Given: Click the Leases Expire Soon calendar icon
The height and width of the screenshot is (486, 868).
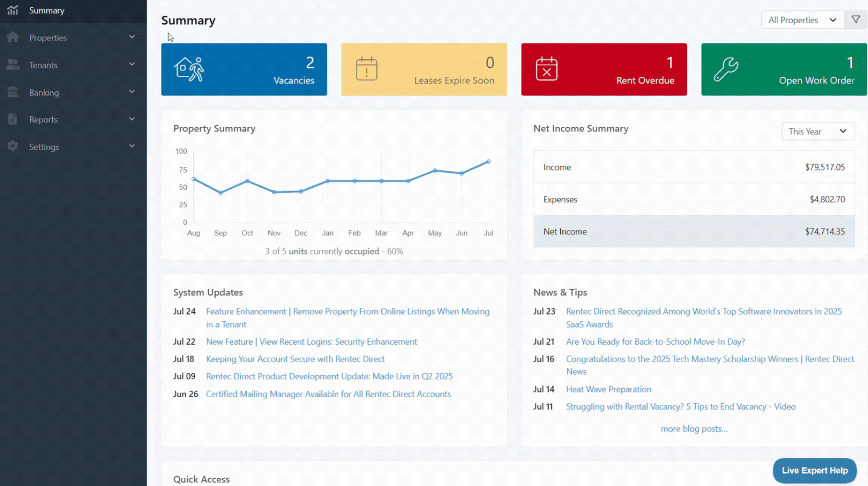Looking at the screenshot, I should (x=366, y=69).
